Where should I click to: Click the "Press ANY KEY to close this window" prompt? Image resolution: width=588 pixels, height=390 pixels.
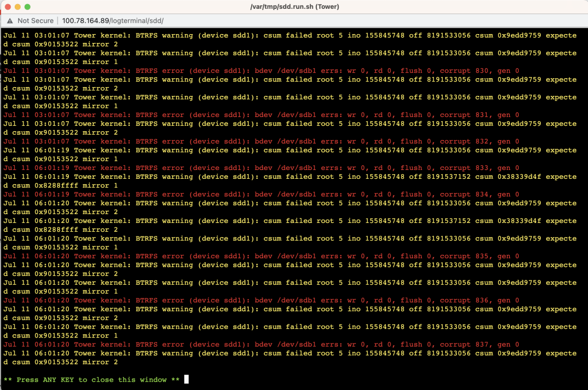pyautogui.click(x=92, y=380)
